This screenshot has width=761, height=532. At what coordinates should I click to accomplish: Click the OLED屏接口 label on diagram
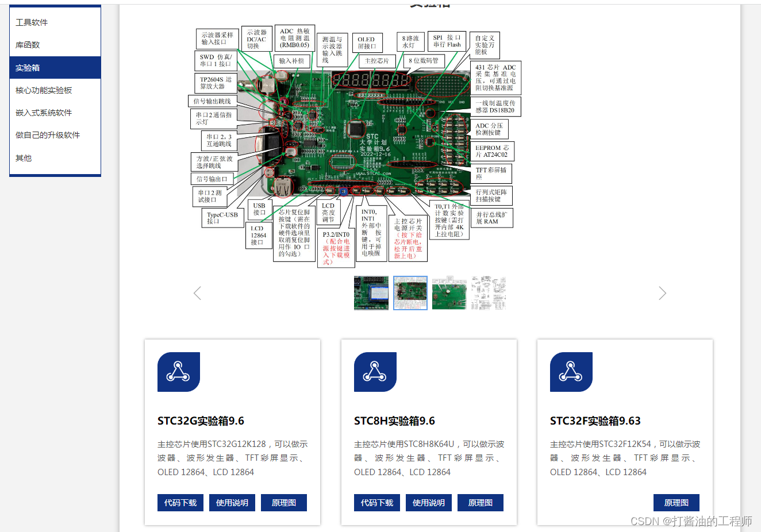coord(367,43)
